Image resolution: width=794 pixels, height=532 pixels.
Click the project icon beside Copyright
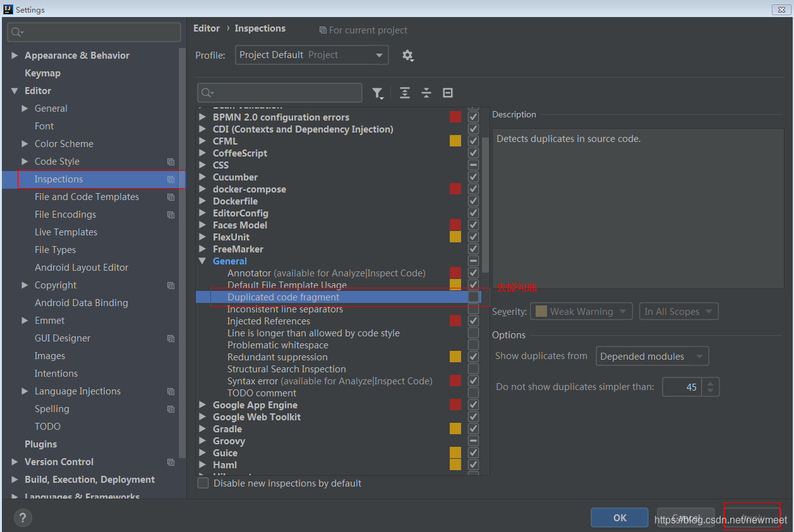click(171, 285)
